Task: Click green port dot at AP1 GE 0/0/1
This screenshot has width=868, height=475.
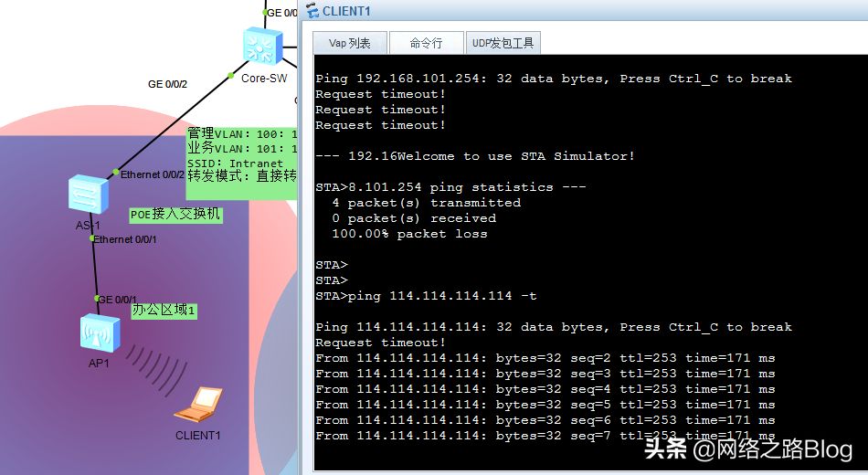Action: [x=97, y=299]
